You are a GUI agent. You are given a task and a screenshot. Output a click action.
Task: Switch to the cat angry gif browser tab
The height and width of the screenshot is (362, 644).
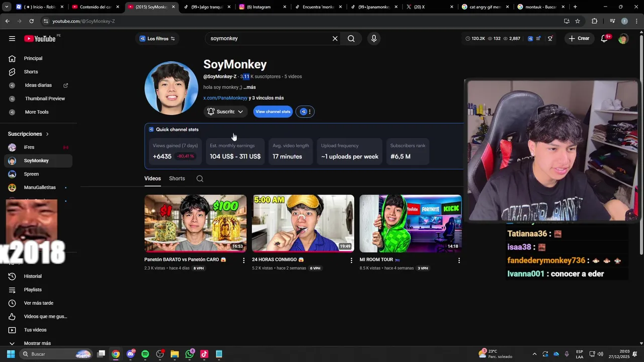pyautogui.click(x=485, y=7)
